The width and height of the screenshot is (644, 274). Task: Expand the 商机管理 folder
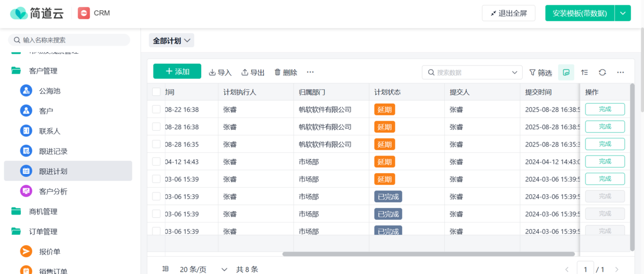(x=43, y=212)
